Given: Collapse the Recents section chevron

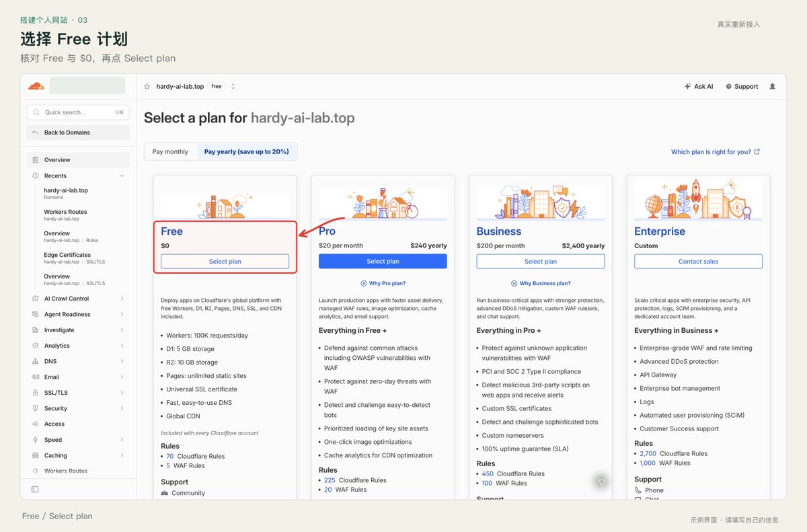Looking at the screenshot, I should click(x=122, y=176).
